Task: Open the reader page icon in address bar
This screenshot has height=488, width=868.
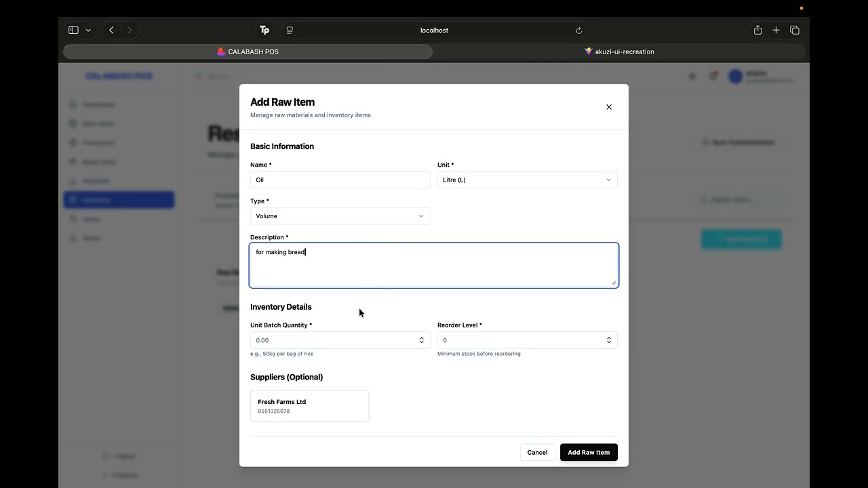Action: coord(290,30)
